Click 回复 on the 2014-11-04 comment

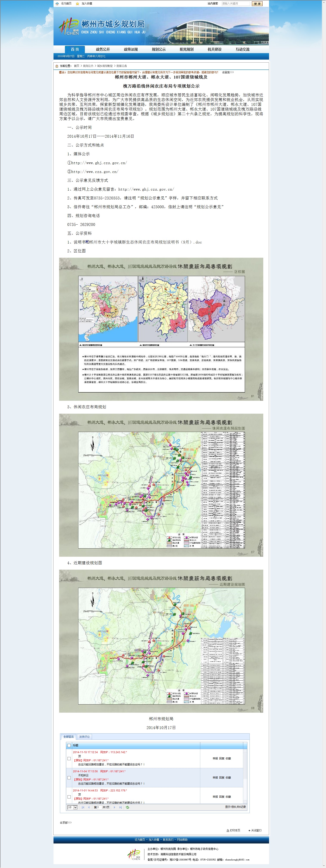point(222,778)
